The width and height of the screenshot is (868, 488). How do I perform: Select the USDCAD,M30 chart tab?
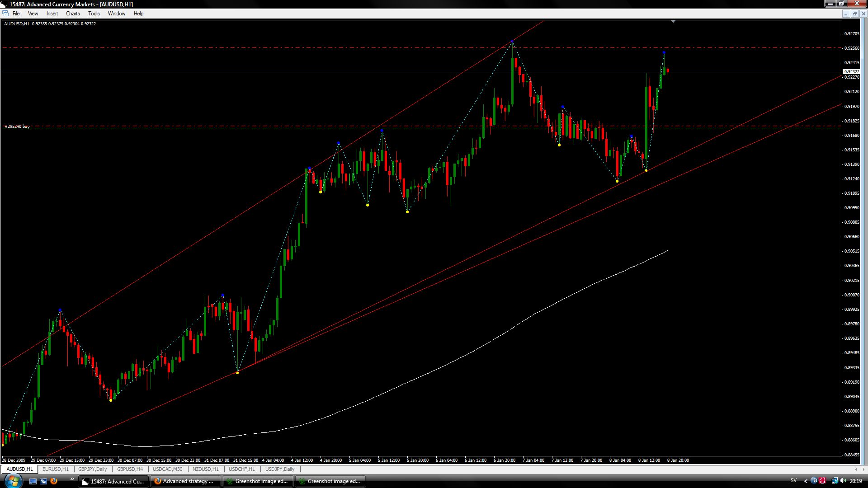pos(167,469)
